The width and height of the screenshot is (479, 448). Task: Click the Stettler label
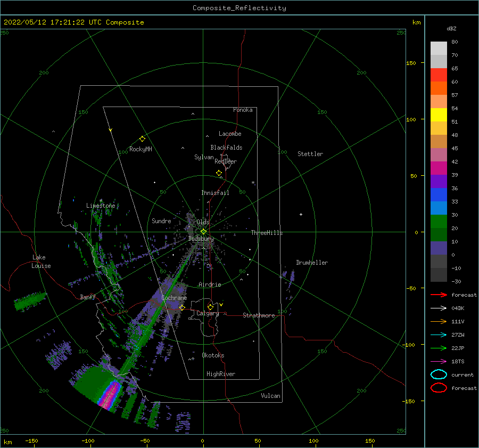(310, 154)
